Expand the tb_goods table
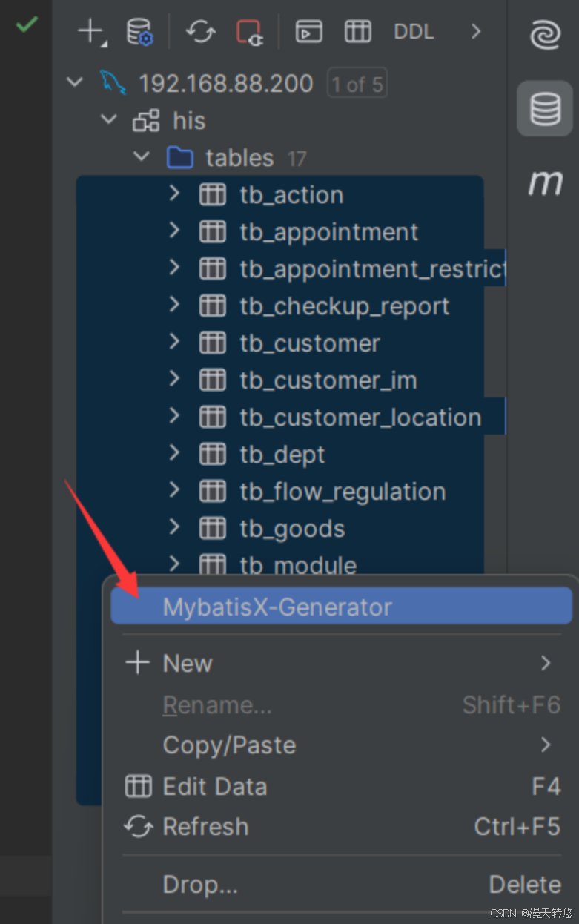579x924 pixels. click(x=174, y=527)
